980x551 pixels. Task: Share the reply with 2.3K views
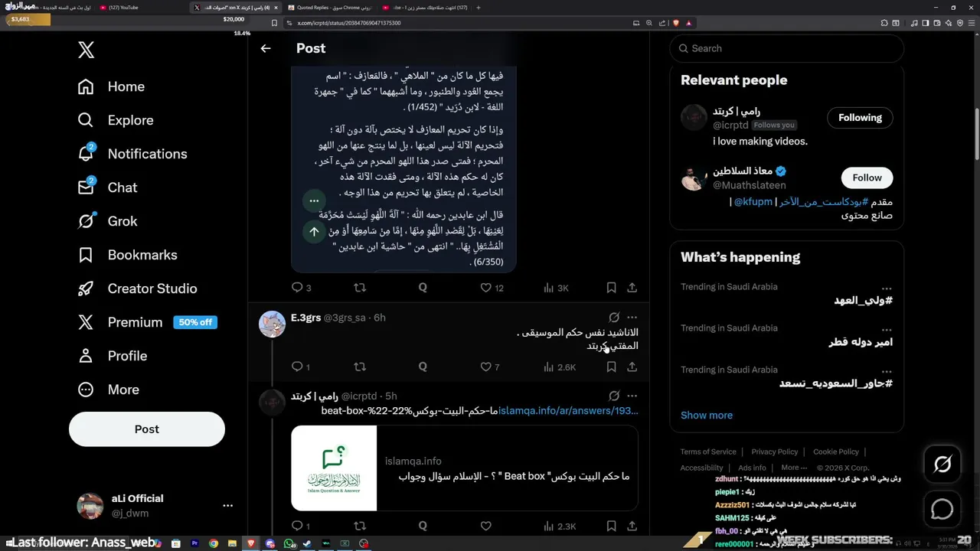pyautogui.click(x=632, y=526)
